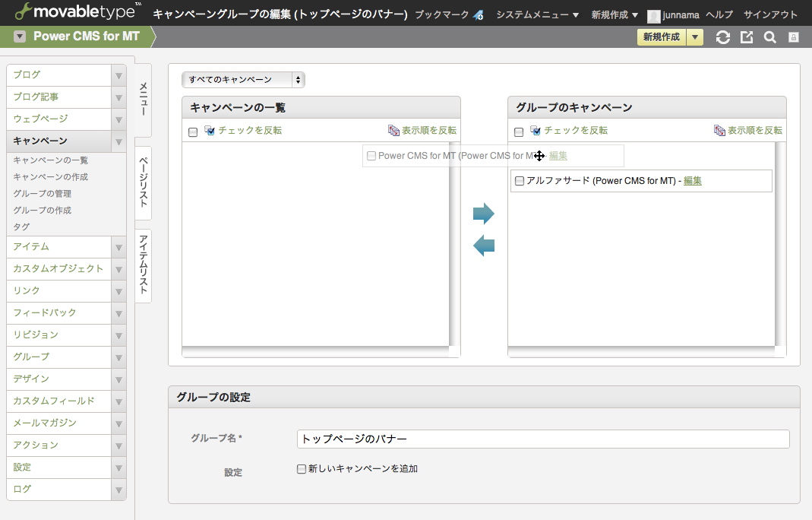The width and height of the screenshot is (812, 520).
Task: Open the view site external link icon
Action: (747, 37)
